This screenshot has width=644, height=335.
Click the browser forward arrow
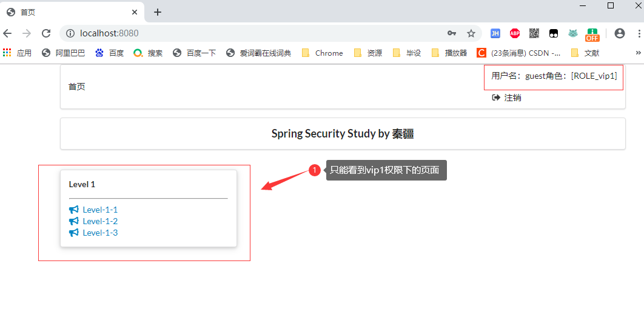point(27,33)
